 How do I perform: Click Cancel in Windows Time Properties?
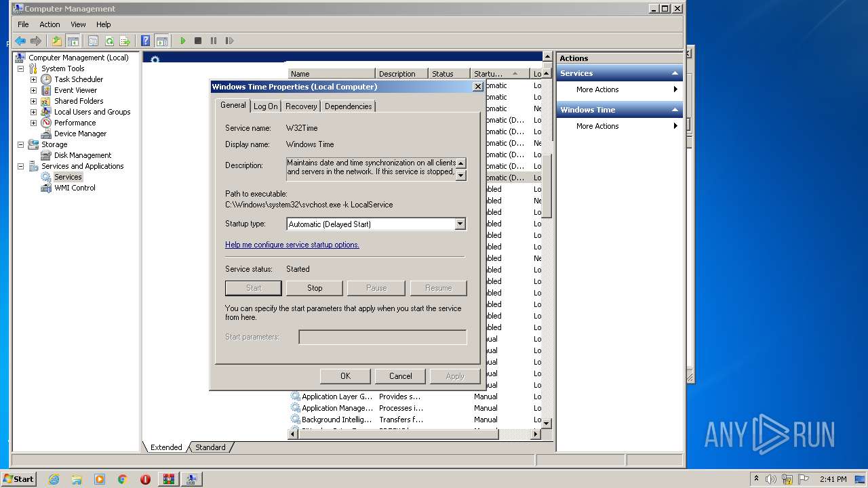(400, 376)
